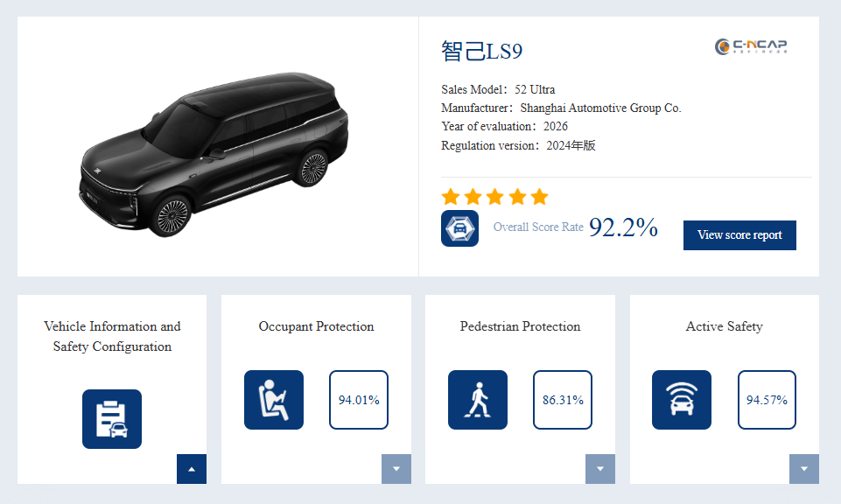Click the fifth orange star
841x504 pixels.
click(540, 197)
